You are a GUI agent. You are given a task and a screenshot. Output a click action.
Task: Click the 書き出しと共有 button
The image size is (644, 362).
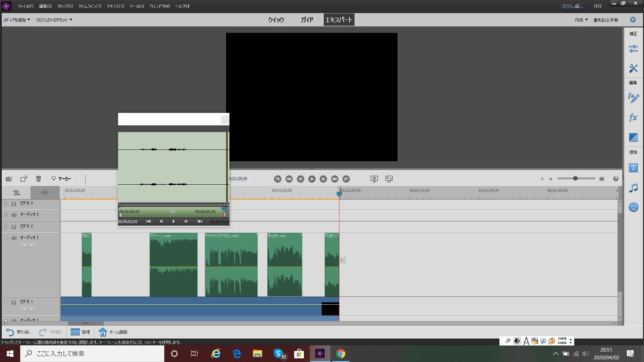coord(605,20)
